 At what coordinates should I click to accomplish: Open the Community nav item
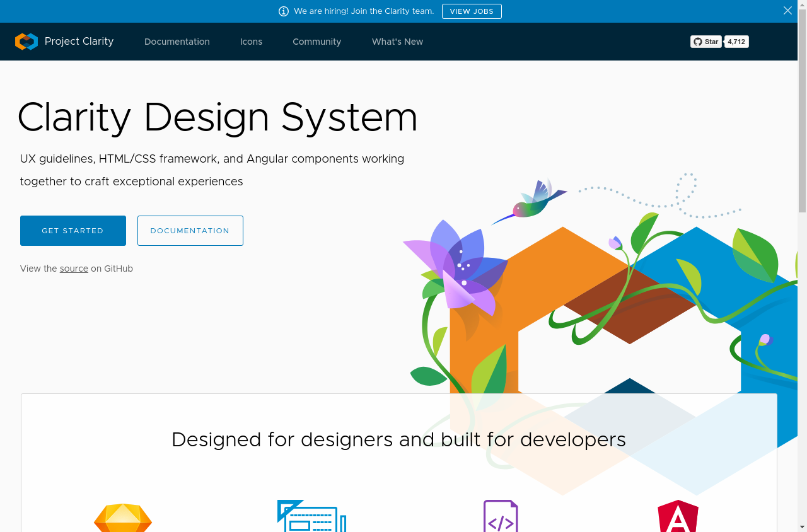coord(316,42)
